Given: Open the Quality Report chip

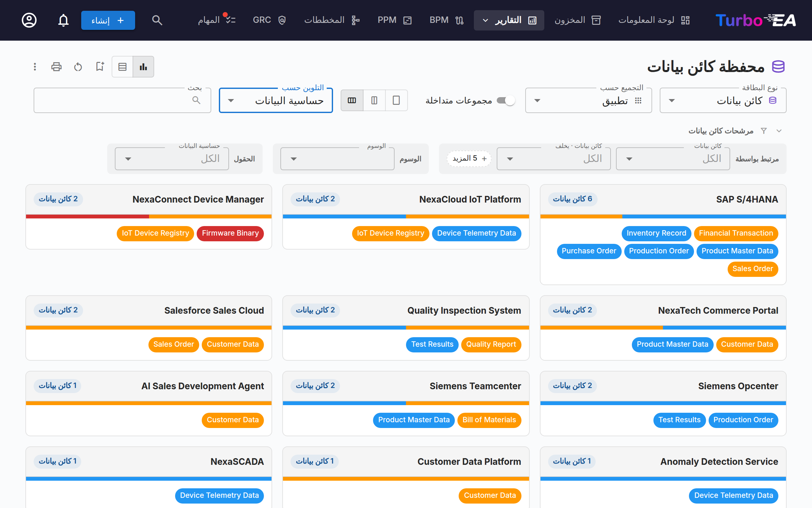Looking at the screenshot, I should (x=491, y=344).
